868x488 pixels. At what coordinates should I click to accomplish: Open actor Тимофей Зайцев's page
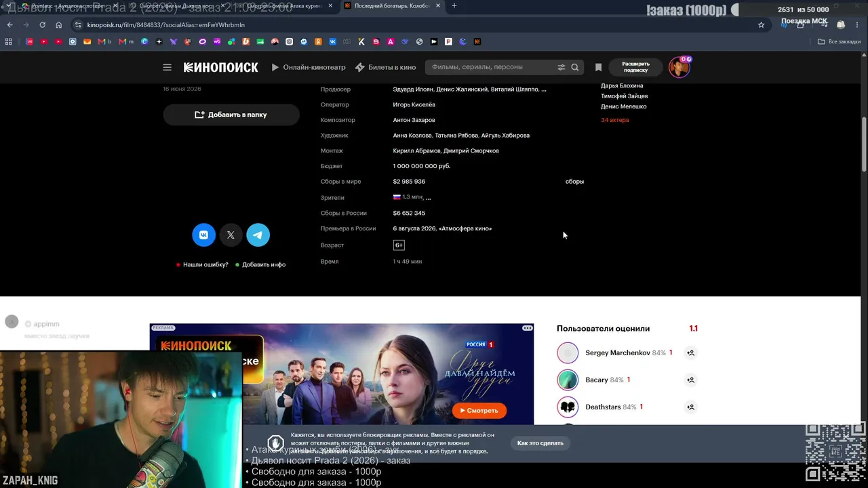pyautogui.click(x=625, y=96)
